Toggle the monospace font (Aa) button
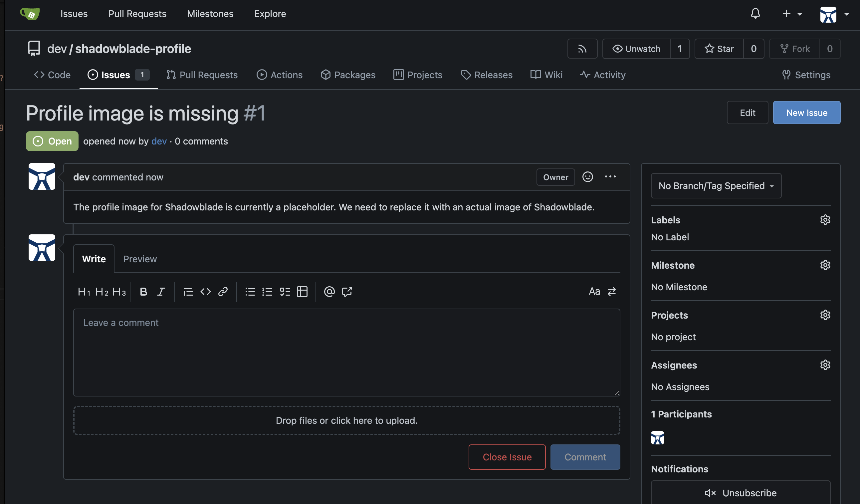860x504 pixels. coord(594,292)
